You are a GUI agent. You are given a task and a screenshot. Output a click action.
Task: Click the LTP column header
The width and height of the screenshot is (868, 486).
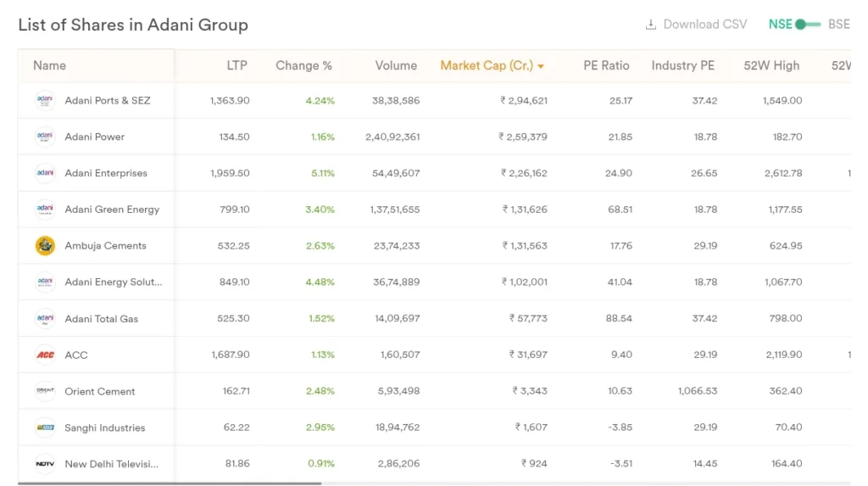pos(237,65)
